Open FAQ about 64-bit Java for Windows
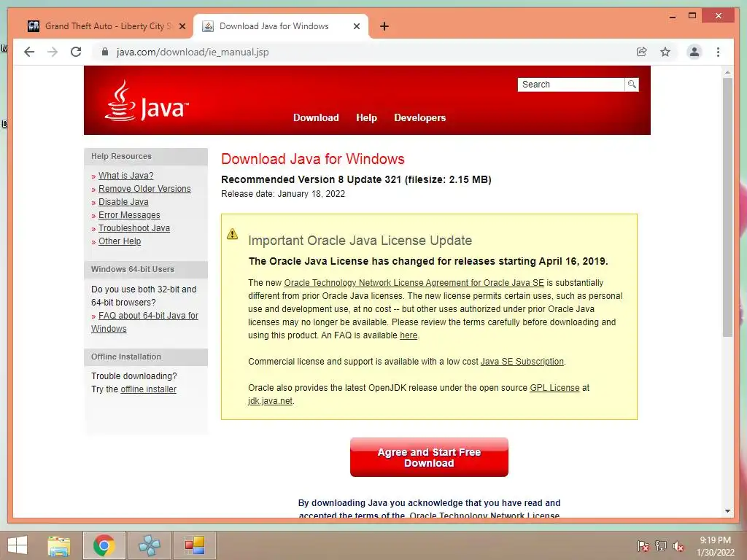This screenshot has height=560, width=747. tap(145, 322)
